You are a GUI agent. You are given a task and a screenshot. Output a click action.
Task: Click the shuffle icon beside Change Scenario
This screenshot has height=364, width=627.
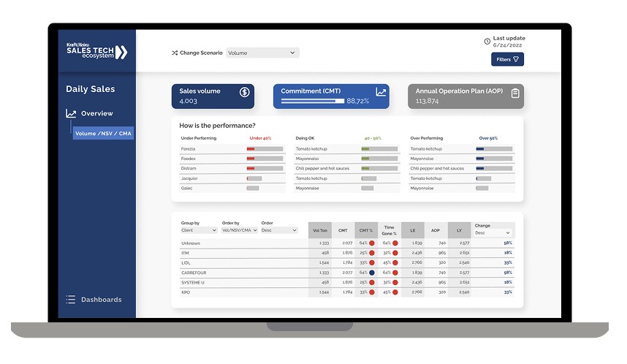pyautogui.click(x=175, y=53)
